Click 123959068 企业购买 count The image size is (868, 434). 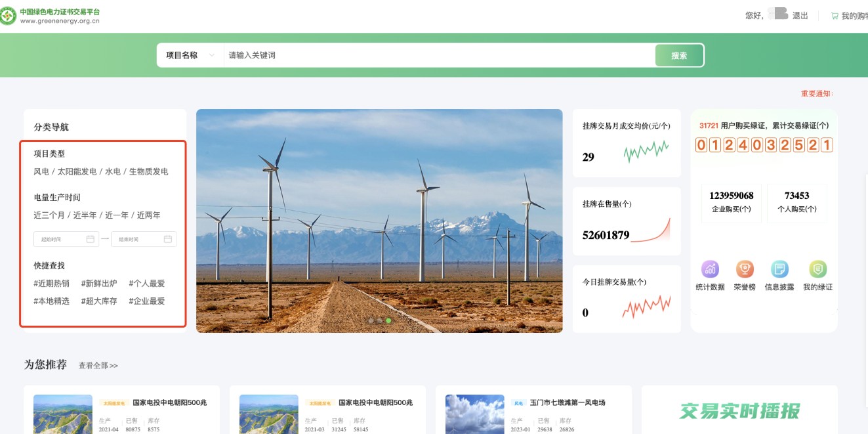click(x=731, y=202)
